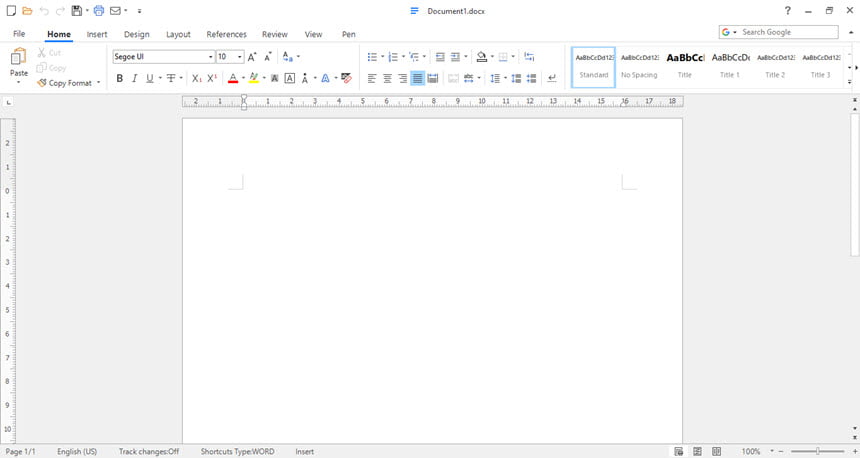Adjust the zoom slider in the status bar
The height and width of the screenshot is (458, 860).
817,451
